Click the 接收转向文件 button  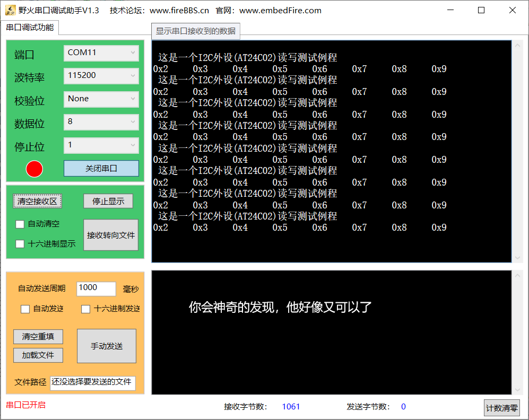point(111,235)
